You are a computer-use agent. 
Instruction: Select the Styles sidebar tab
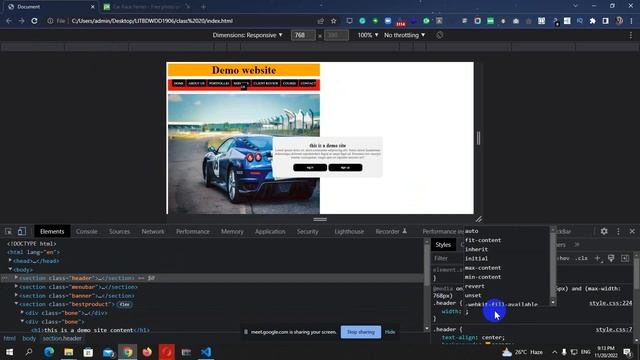[443, 244]
